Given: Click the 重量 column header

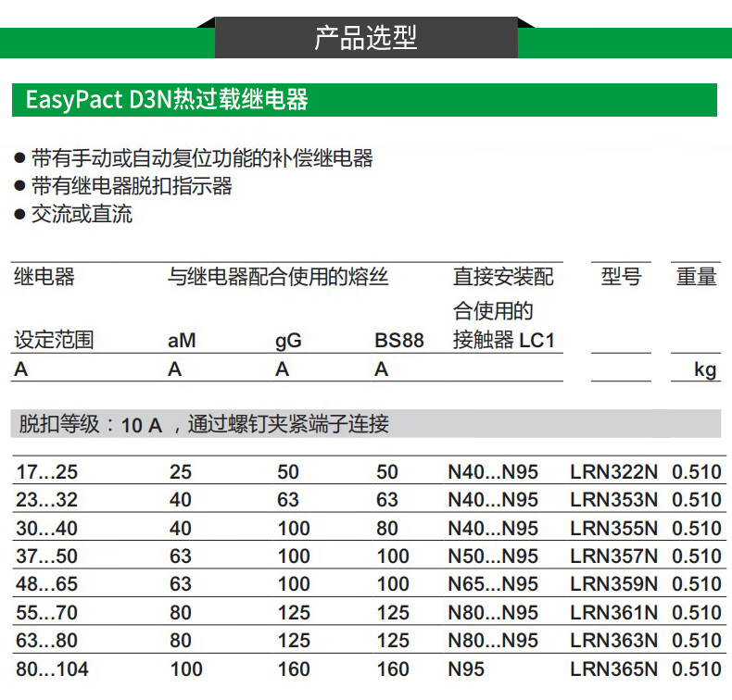Looking at the screenshot, I should (x=696, y=277).
